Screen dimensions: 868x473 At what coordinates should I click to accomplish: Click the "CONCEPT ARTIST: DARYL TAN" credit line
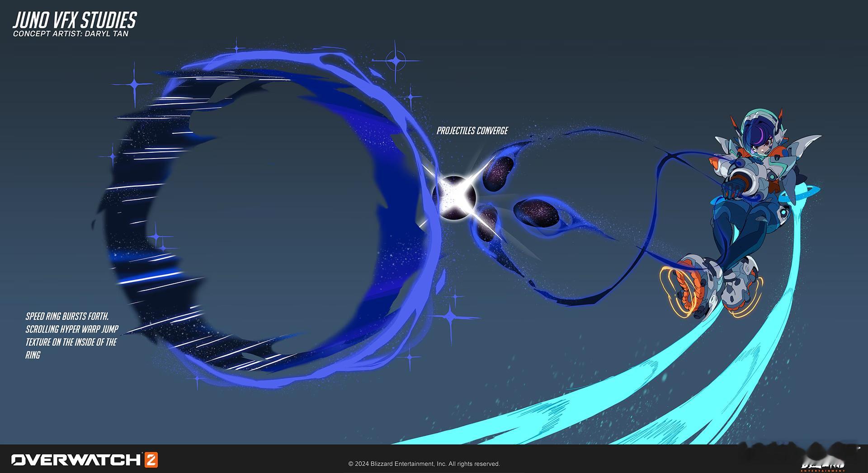(71, 34)
